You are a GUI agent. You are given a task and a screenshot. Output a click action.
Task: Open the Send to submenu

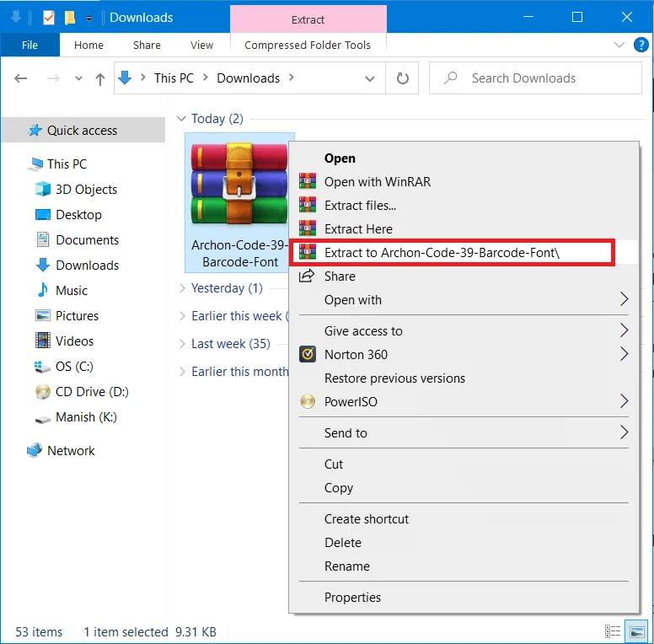coord(464,432)
